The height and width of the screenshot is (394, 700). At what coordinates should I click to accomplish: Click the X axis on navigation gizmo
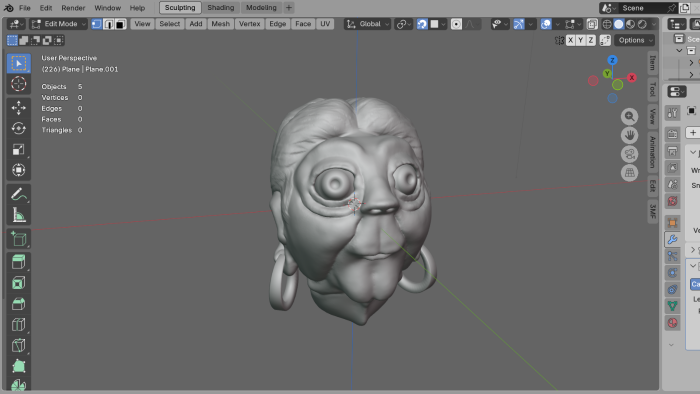(x=632, y=78)
